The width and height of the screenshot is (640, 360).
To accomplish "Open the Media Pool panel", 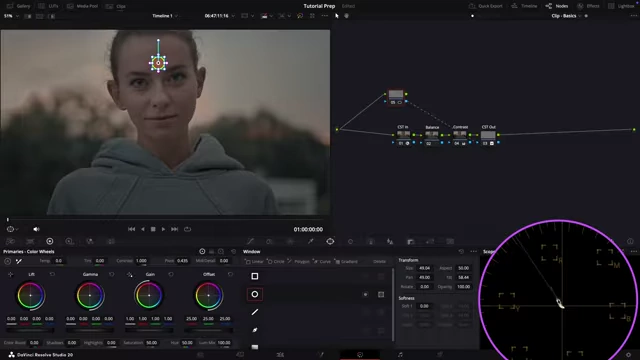I will coord(82,6).
